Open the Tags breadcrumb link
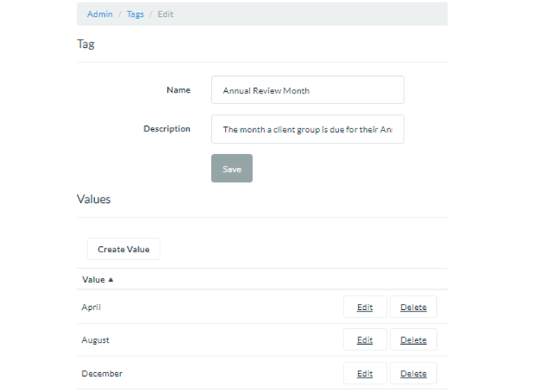Viewport: 538px width, 392px height. tap(135, 14)
